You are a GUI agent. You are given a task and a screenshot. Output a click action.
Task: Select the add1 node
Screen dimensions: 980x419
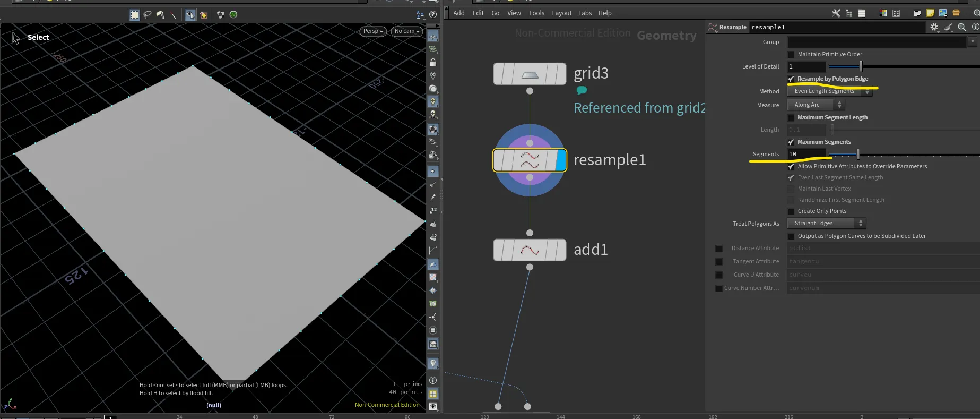(x=530, y=250)
